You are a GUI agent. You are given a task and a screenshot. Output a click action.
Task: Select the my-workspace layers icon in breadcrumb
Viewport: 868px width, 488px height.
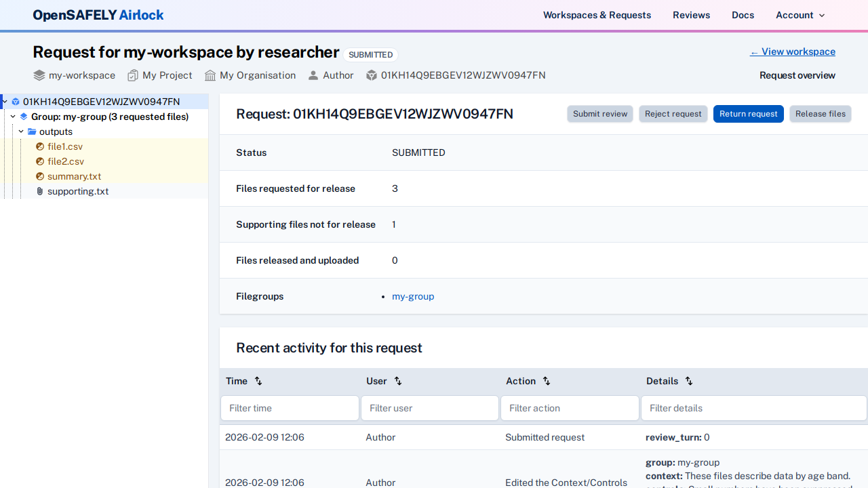click(39, 75)
